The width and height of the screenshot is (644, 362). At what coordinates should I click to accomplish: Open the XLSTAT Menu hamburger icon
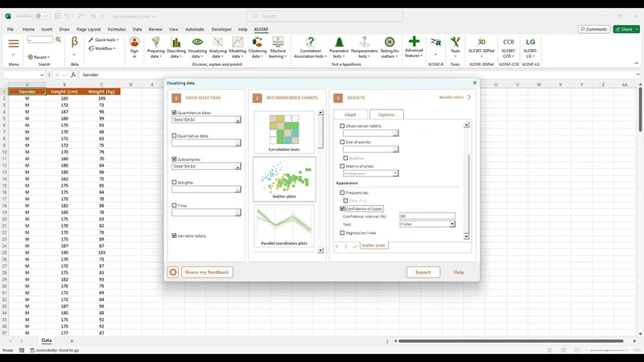click(14, 43)
